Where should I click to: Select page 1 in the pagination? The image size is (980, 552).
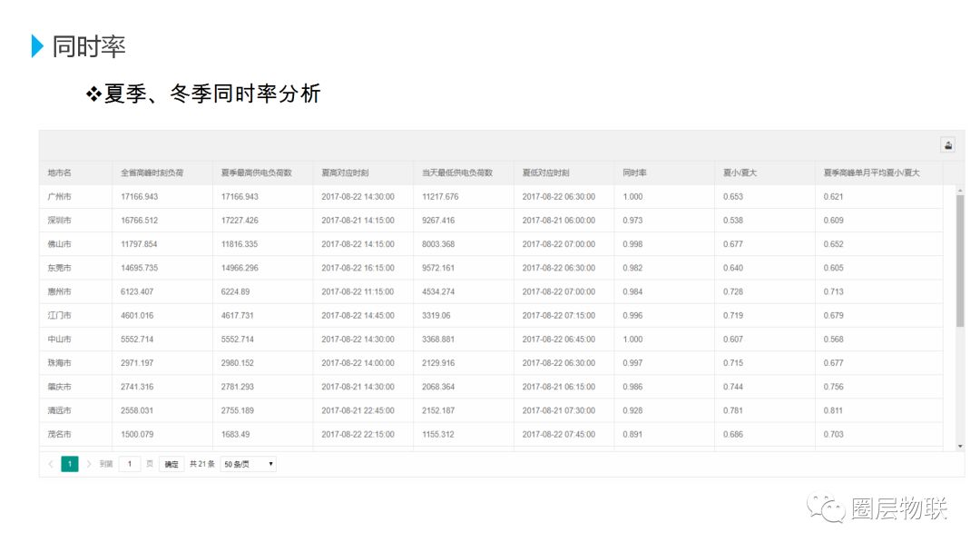[x=69, y=464]
